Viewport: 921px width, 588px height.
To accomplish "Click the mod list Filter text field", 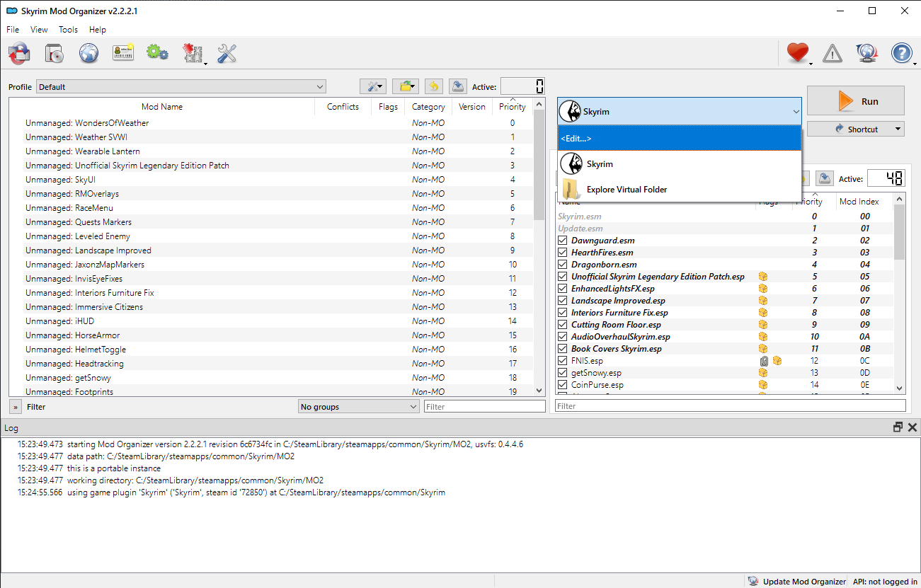I will point(485,407).
